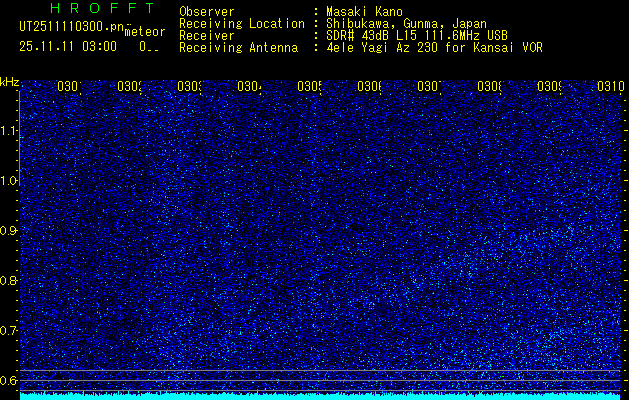The image size is (629, 400).
Task: Click the 0306 time marker
Action: (369, 86)
